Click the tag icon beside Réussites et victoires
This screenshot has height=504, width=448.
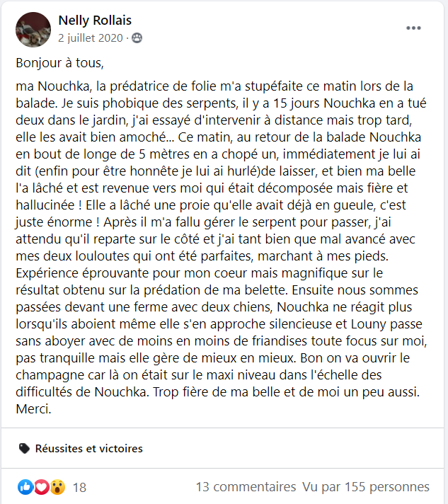24,448
